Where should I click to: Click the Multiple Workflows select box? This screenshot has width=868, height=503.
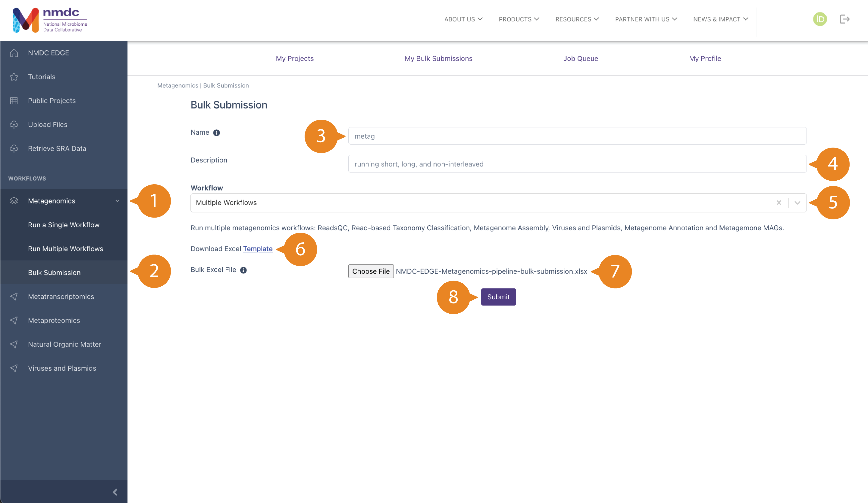(498, 203)
